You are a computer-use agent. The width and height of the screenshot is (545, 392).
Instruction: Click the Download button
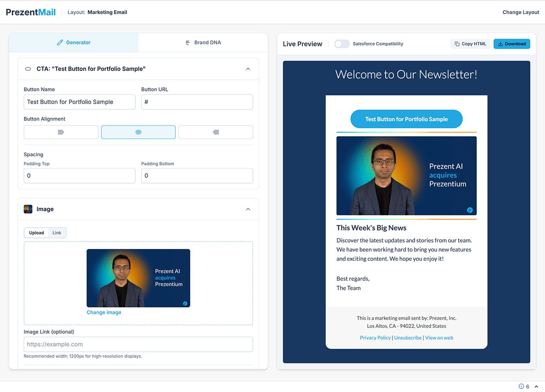point(512,44)
